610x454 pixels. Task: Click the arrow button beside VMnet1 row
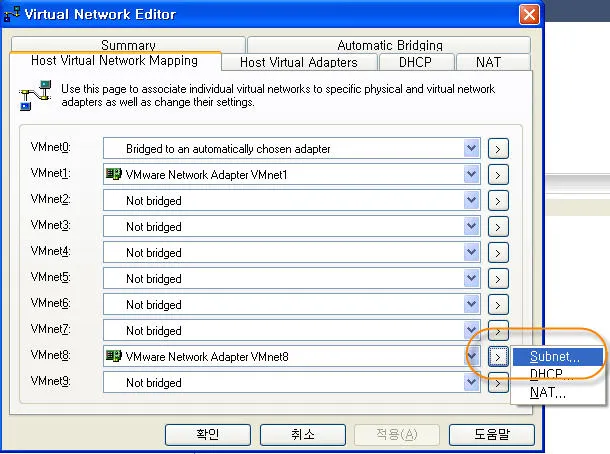(498, 175)
